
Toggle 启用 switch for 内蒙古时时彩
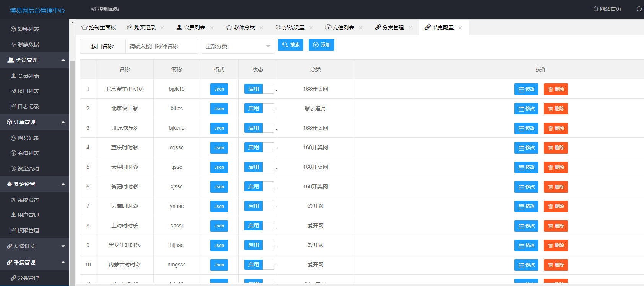click(259, 265)
